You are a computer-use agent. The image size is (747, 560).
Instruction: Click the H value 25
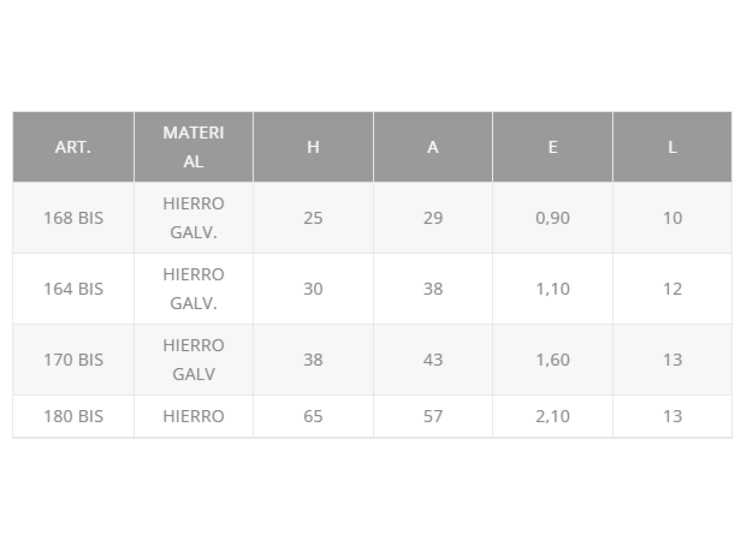click(x=313, y=218)
